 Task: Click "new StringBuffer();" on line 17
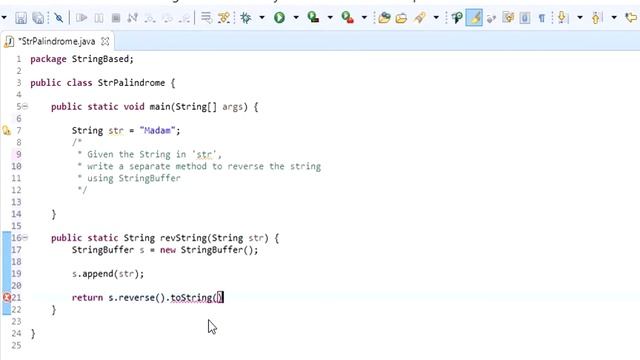click(x=209, y=250)
